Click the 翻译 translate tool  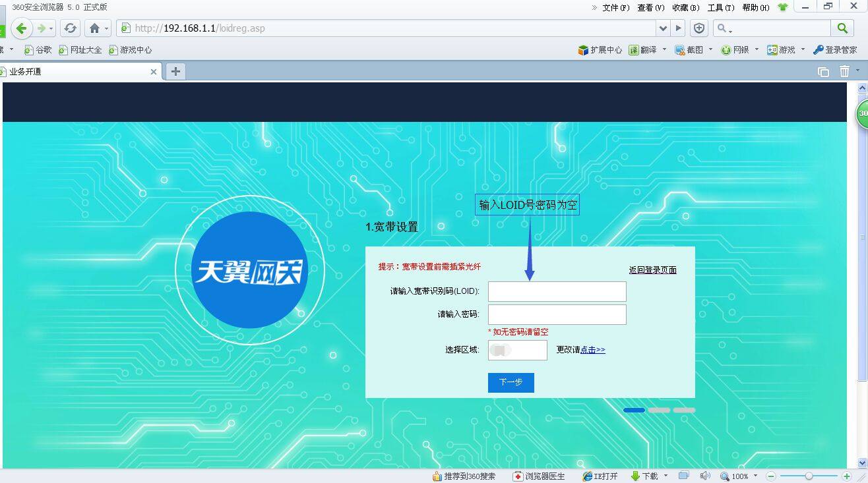(x=643, y=50)
